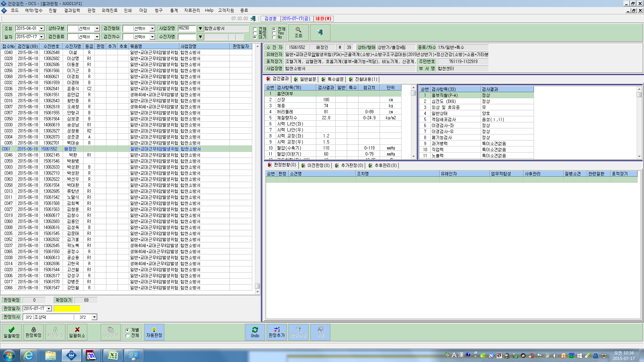The width and height of the screenshot is (644, 362).
Task: Click the yellow field beside 판정일자
Action: [x=67, y=309]
